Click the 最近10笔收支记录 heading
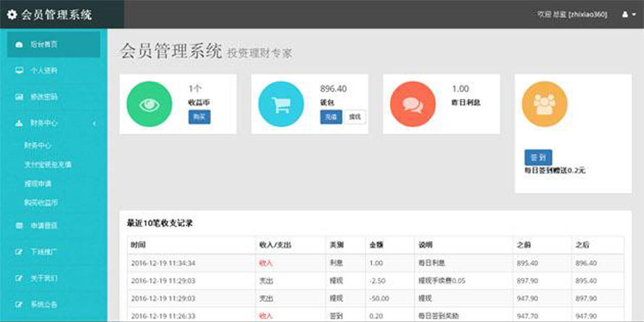Image resolution: width=644 pixels, height=322 pixels. pyautogui.click(x=160, y=224)
